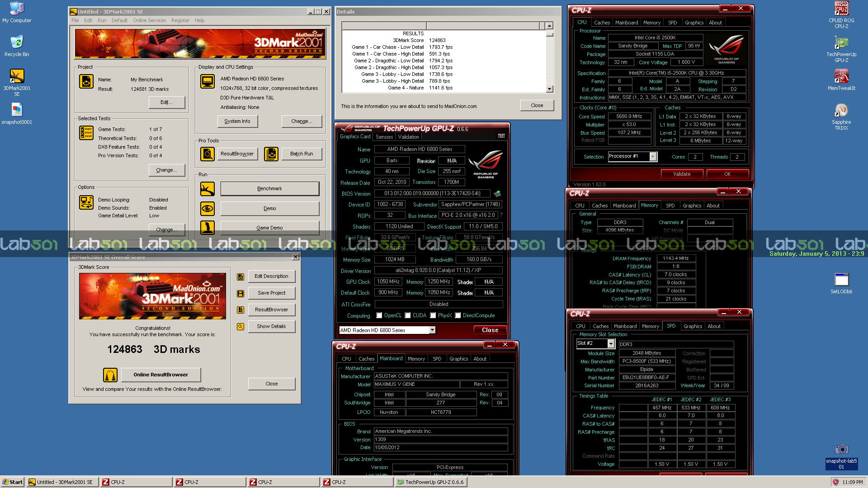Open the Help menu in 3DMark2001
Image resolution: width=868 pixels, height=488 pixels.
[199, 20]
